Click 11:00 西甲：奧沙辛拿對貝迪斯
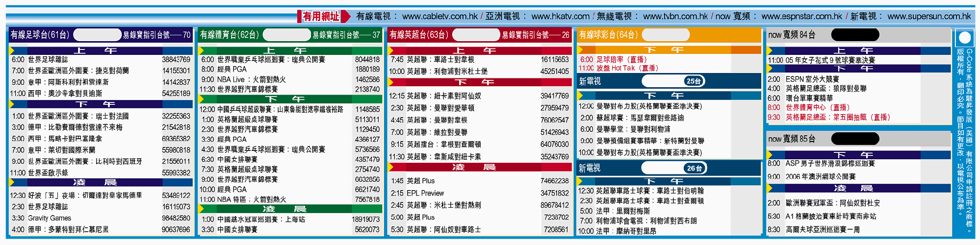 click(x=101, y=93)
